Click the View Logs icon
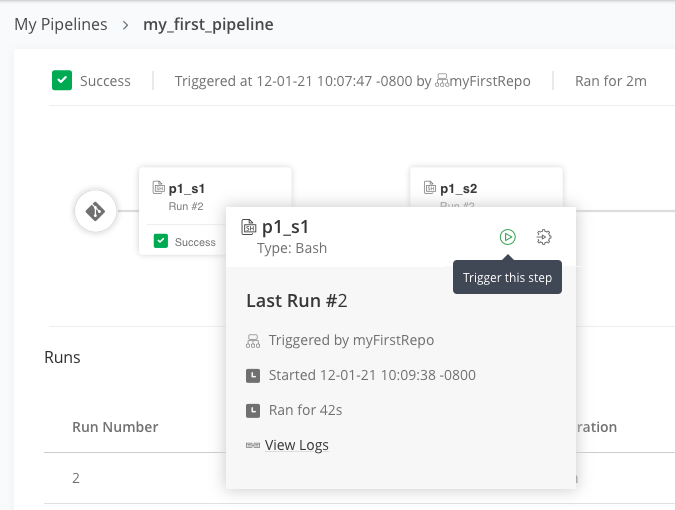Screen dimensions: 675x510 click(x=253, y=445)
